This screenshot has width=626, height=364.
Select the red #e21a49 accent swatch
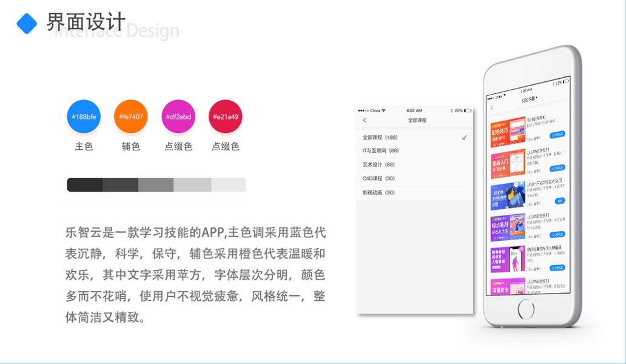click(226, 116)
